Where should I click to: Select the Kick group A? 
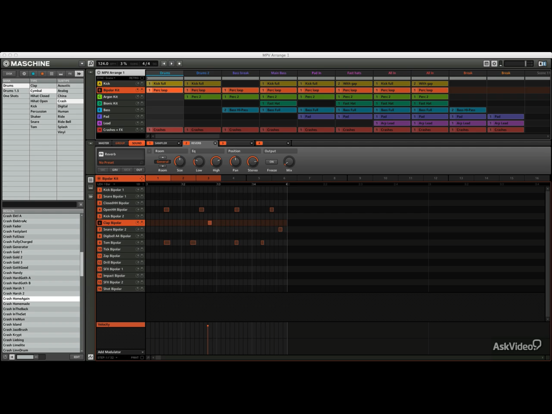[120, 84]
